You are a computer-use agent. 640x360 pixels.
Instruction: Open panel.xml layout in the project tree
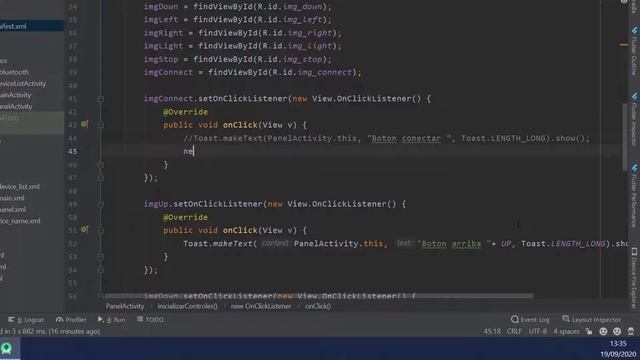point(13,209)
